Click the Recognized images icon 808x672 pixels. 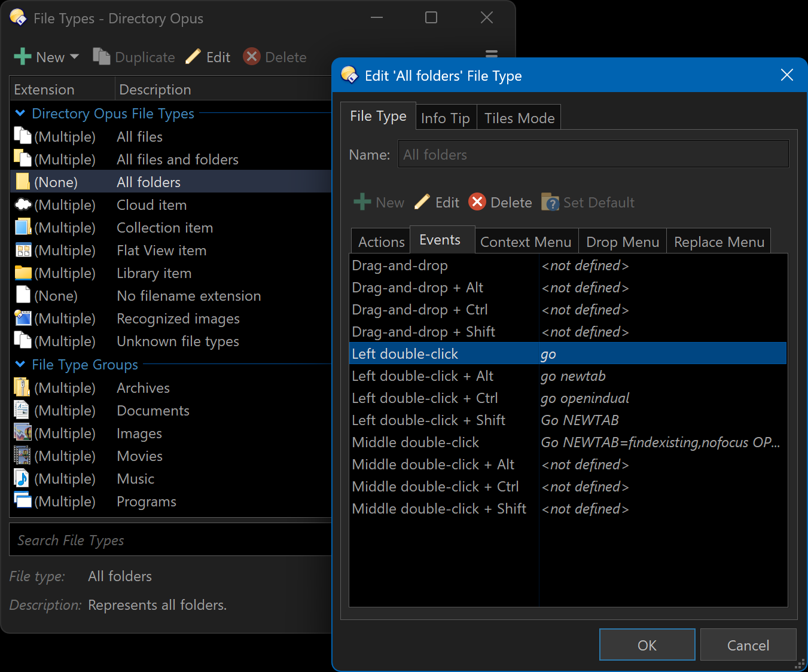pos(23,319)
